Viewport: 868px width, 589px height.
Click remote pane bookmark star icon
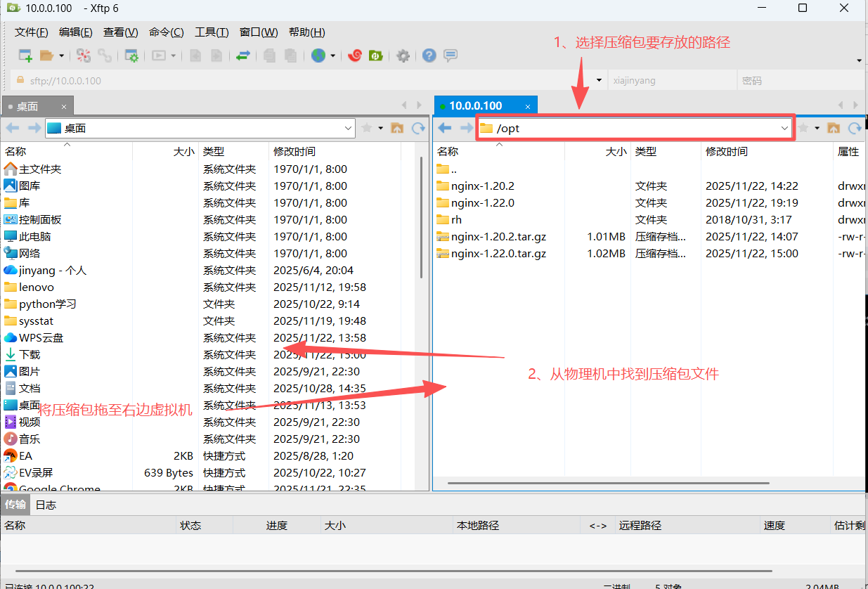coord(803,128)
